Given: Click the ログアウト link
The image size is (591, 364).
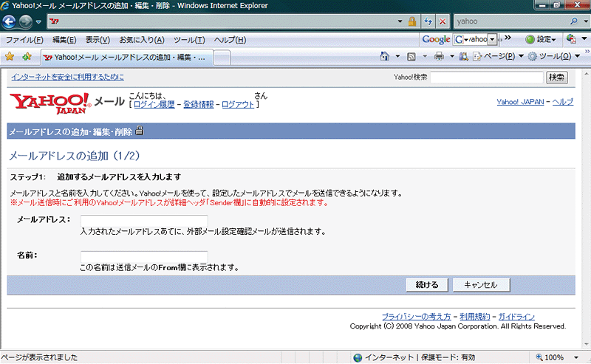Looking at the screenshot, I should point(237,104).
